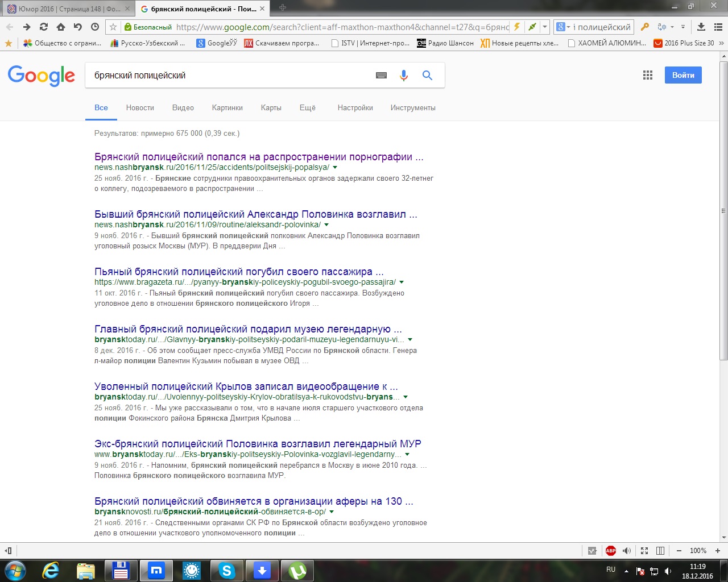Switch to the Новости tab
This screenshot has width=728, height=582.
tap(140, 108)
